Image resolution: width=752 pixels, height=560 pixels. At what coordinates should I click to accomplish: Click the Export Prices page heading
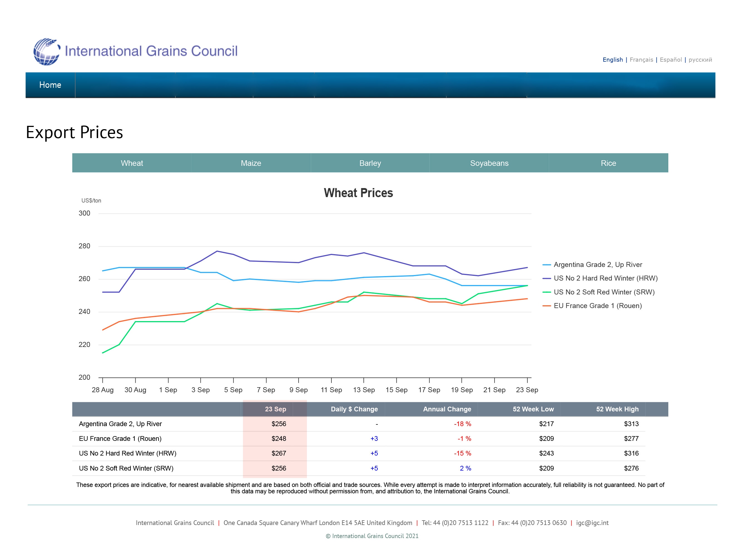[74, 132]
